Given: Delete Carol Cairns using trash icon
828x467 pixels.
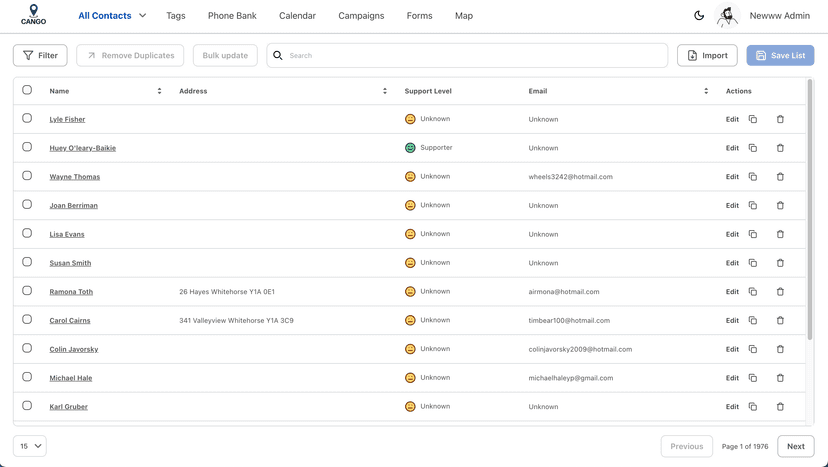Looking at the screenshot, I should [780, 321].
